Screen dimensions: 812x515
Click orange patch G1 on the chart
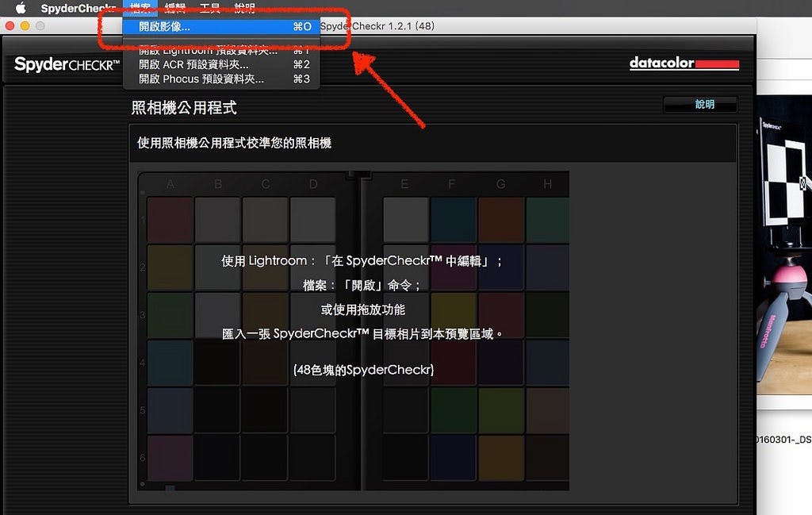[501, 219]
